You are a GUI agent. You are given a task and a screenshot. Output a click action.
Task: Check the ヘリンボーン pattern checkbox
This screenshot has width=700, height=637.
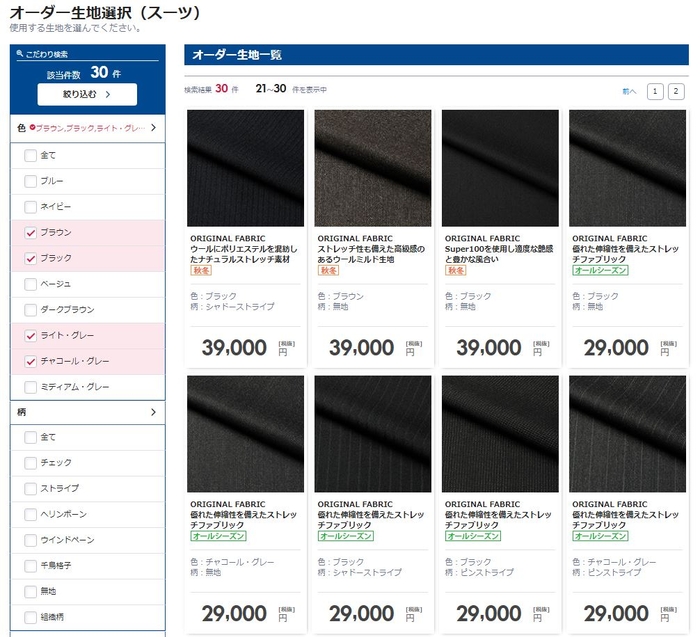point(31,515)
